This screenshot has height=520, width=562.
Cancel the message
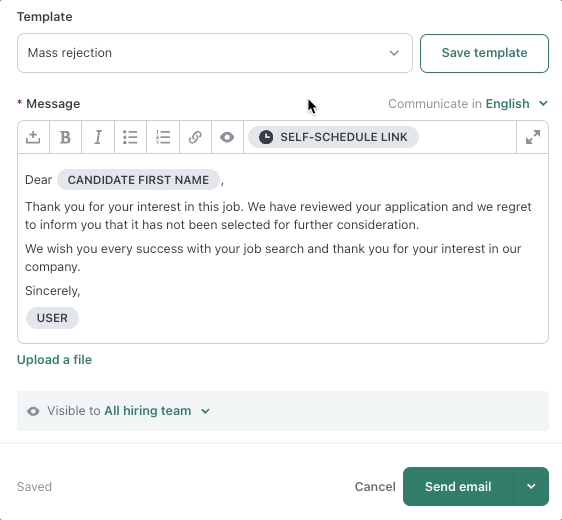375,487
